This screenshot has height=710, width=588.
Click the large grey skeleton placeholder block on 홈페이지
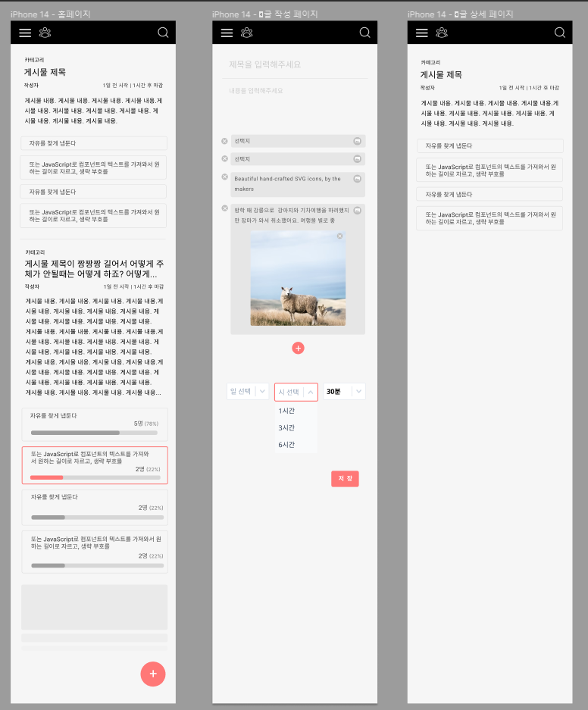pyautogui.click(x=94, y=607)
